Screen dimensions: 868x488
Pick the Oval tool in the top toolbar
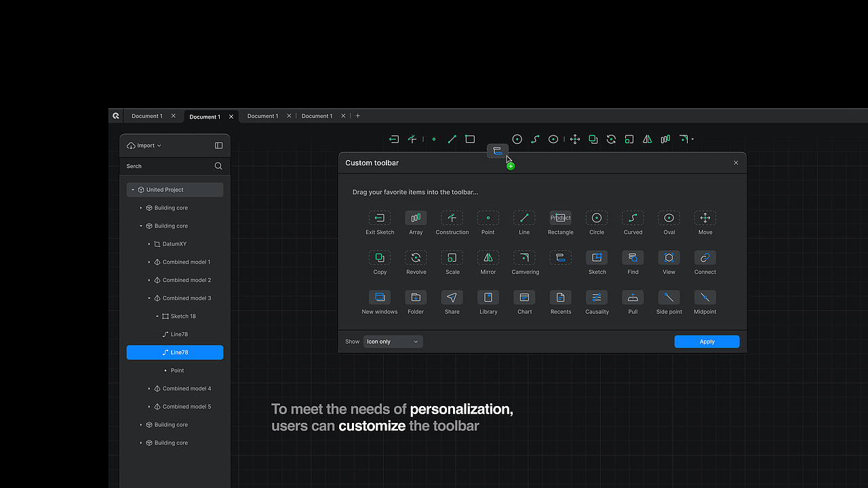[x=553, y=139]
